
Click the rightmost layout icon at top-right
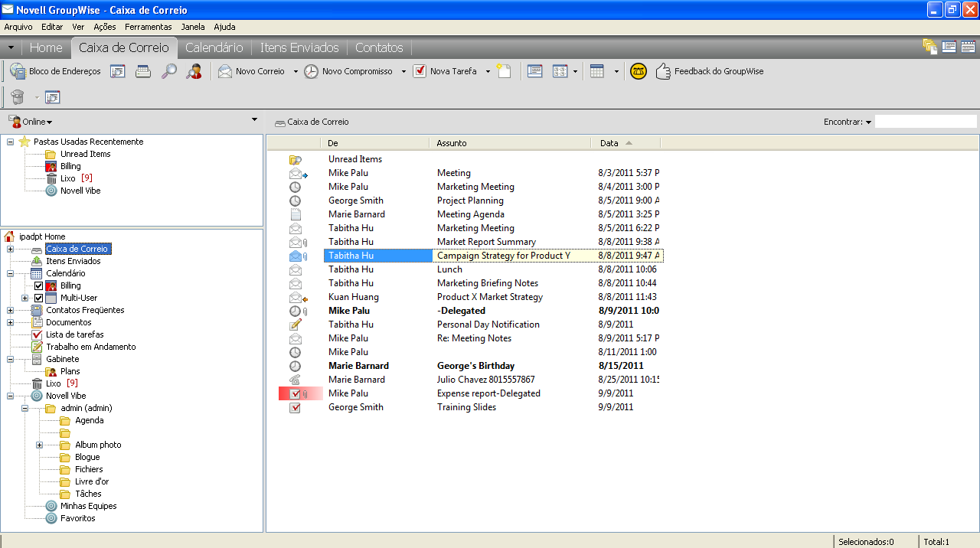pos(968,47)
